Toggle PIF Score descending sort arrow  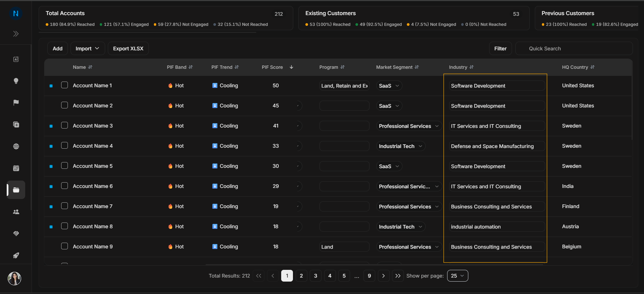pos(291,67)
